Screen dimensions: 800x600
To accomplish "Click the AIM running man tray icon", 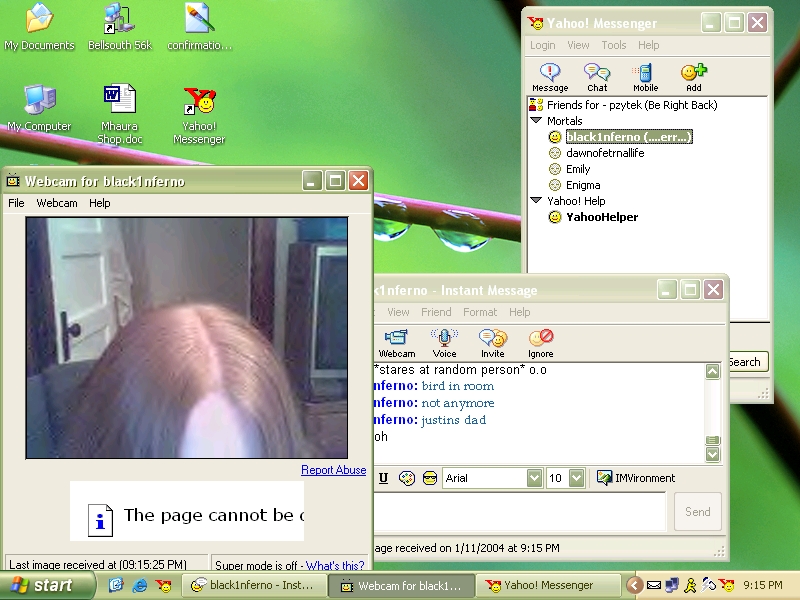I will click(x=690, y=585).
